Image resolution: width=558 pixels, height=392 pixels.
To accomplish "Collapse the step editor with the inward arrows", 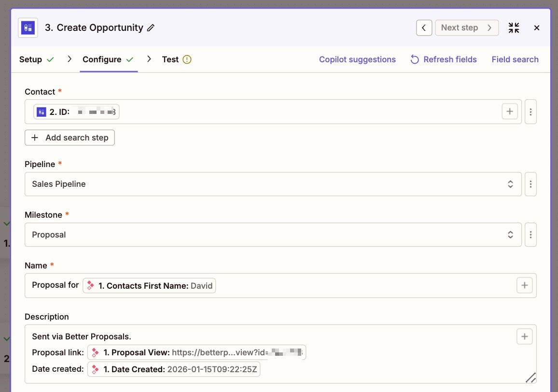I will click(x=514, y=28).
